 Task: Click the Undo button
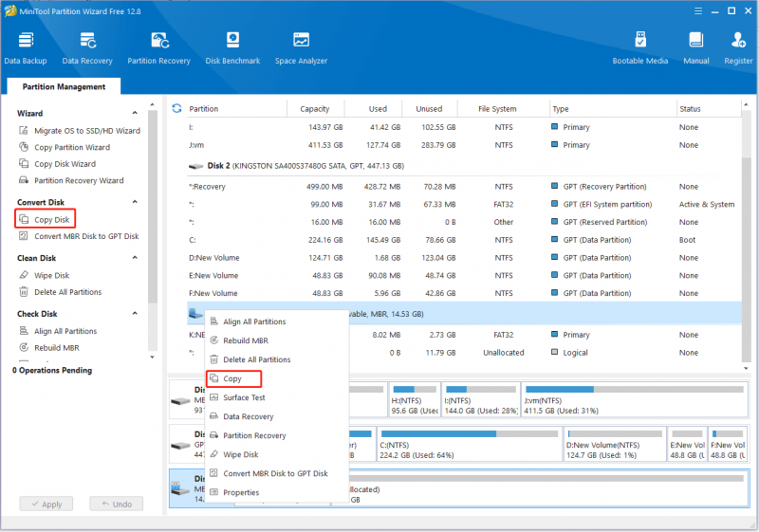(x=116, y=504)
